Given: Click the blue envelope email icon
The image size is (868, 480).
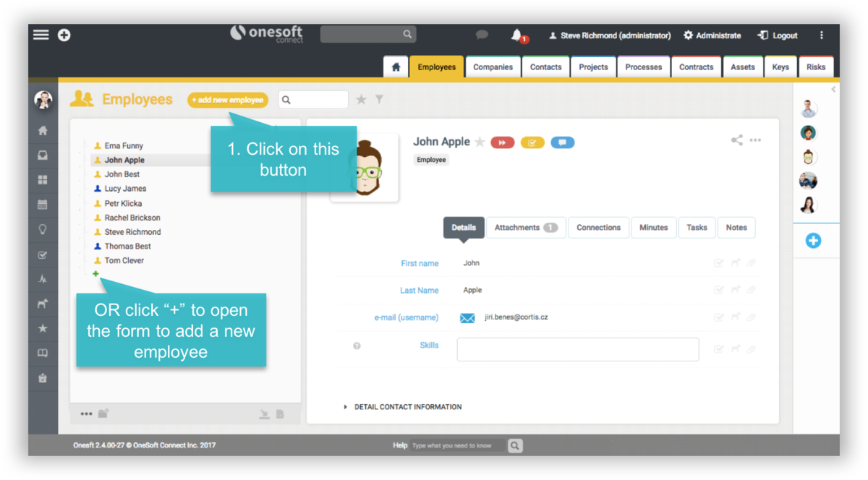Looking at the screenshot, I should 467,318.
